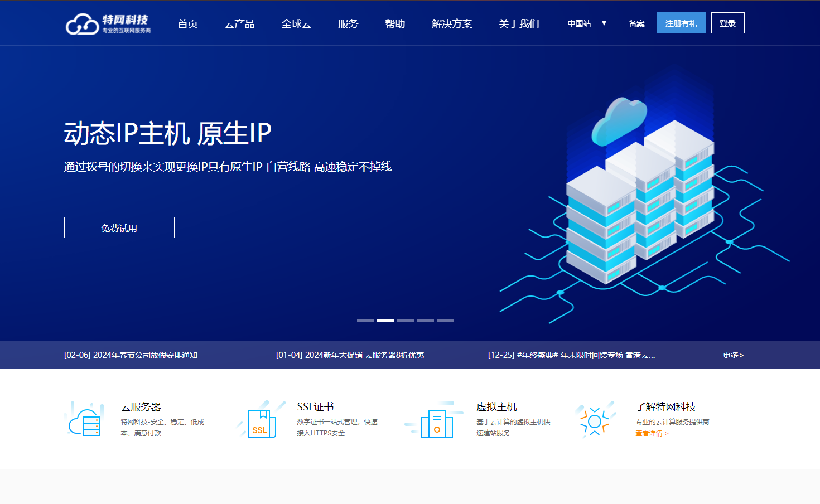Select the second carousel indicator dot
Image resolution: width=820 pixels, height=504 pixels.
pyautogui.click(x=385, y=321)
